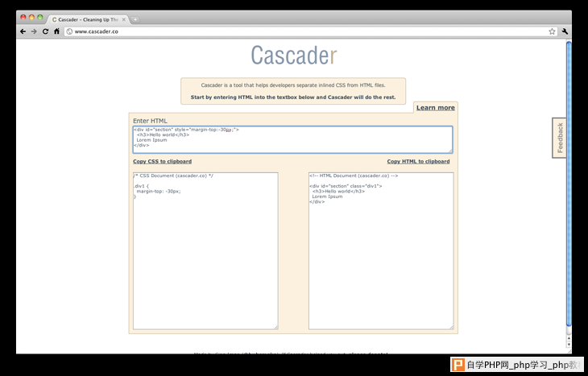Click the 'Start by entering HTML' instruction text
Image resolution: width=588 pixels, height=376 pixels.
pyautogui.click(x=293, y=97)
